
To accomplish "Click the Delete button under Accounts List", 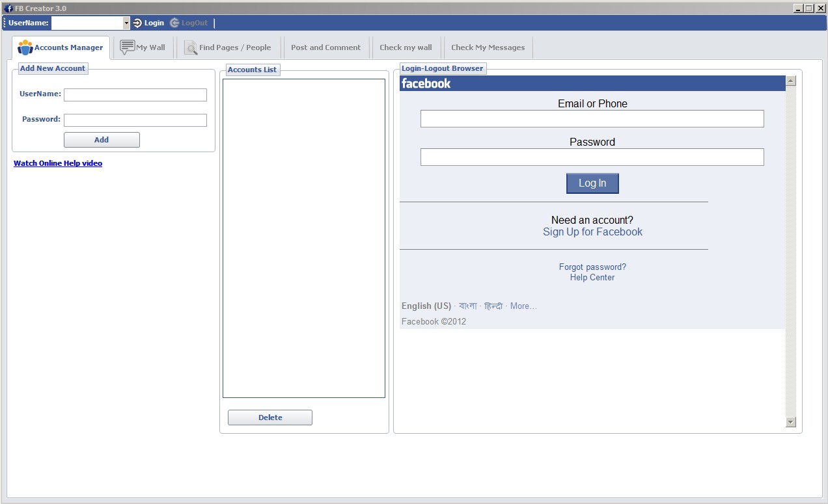I will click(270, 418).
